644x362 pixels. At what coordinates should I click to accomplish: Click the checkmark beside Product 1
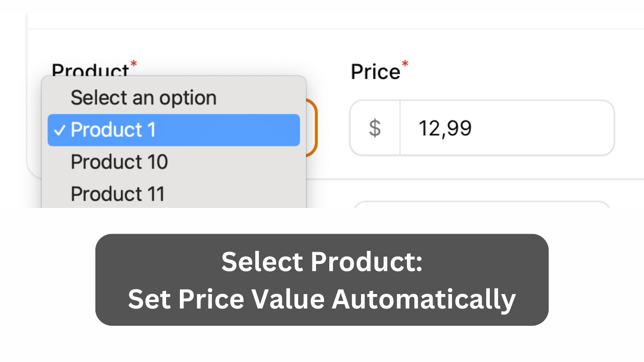pos(60,130)
